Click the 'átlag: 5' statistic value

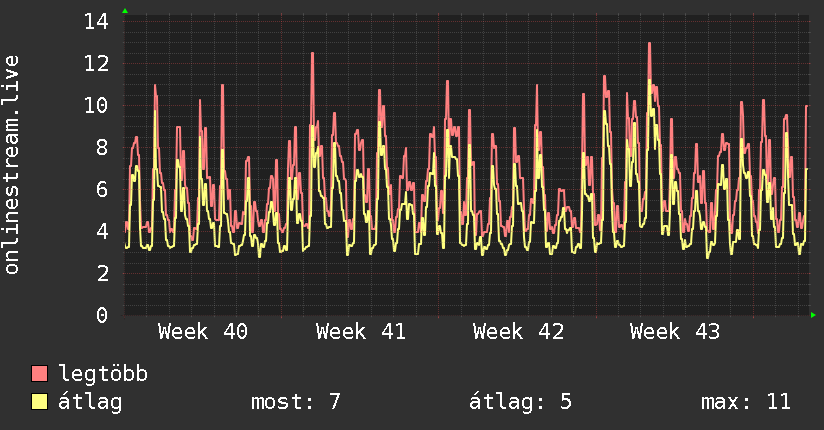click(x=520, y=402)
